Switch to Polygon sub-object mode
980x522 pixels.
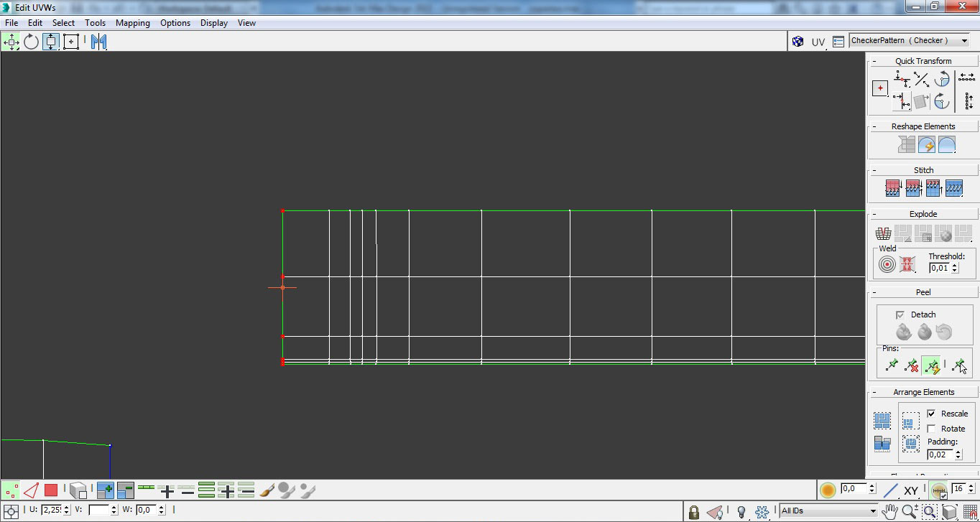click(x=51, y=490)
